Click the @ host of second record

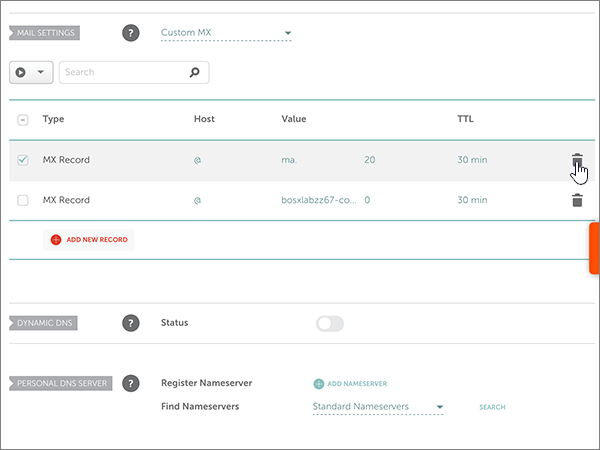[197, 200]
